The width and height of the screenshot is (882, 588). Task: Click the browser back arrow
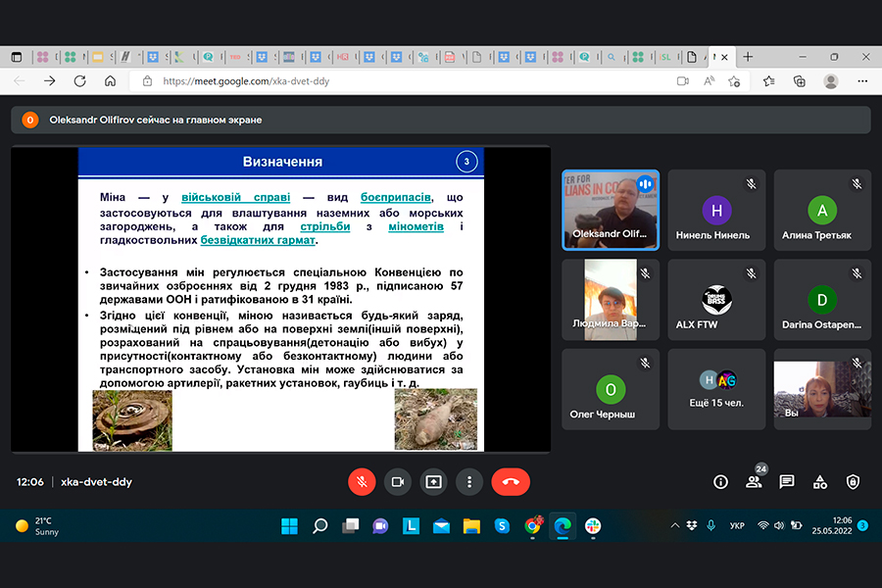click(20, 81)
